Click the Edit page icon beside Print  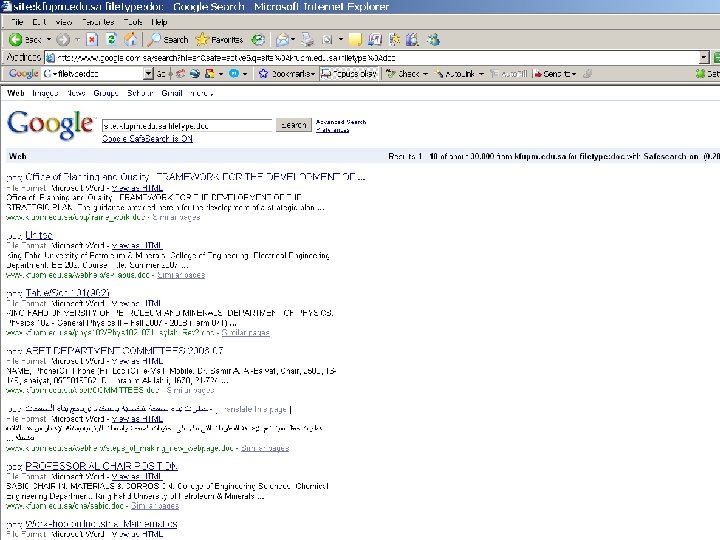coord(327,40)
